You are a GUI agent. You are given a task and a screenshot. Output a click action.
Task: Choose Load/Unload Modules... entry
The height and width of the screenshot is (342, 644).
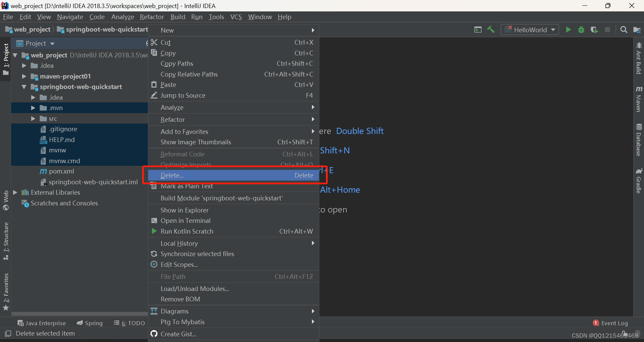click(x=233, y=289)
